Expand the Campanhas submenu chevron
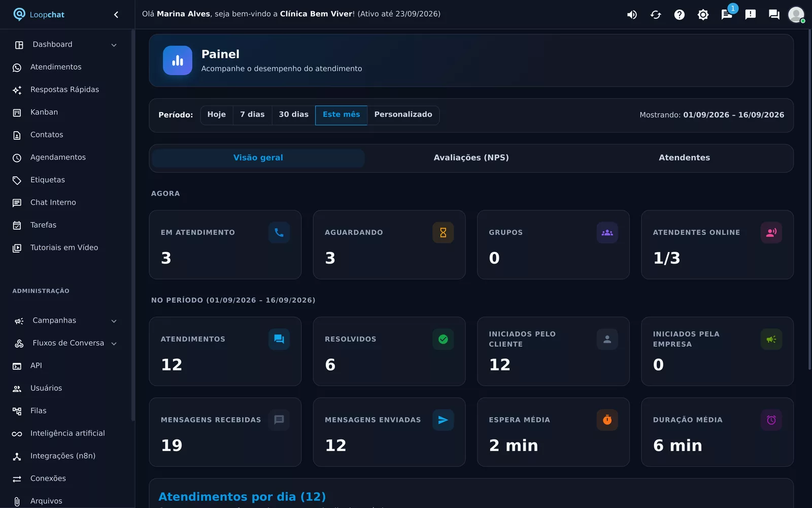Image resolution: width=812 pixels, height=508 pixels. [x=114, y=321]
